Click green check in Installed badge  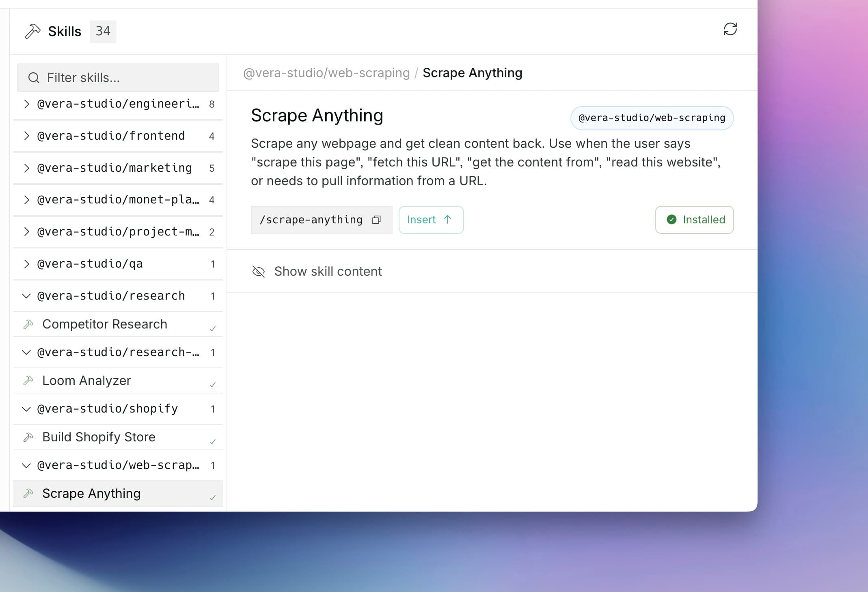pos(672,220)
